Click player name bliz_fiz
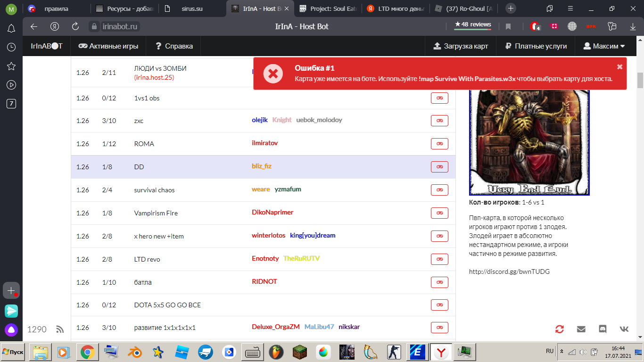The image size is (644, 362). pyautogui.click(x=262, y=166)
